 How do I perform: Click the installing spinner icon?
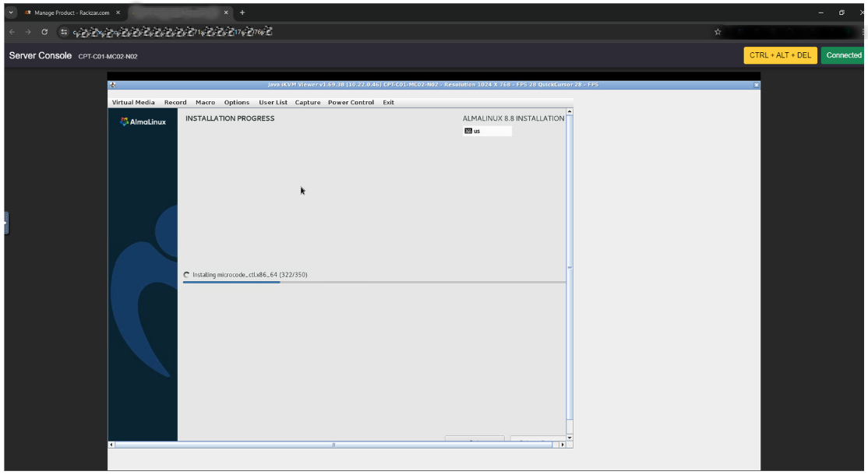(x=186, y=275)
